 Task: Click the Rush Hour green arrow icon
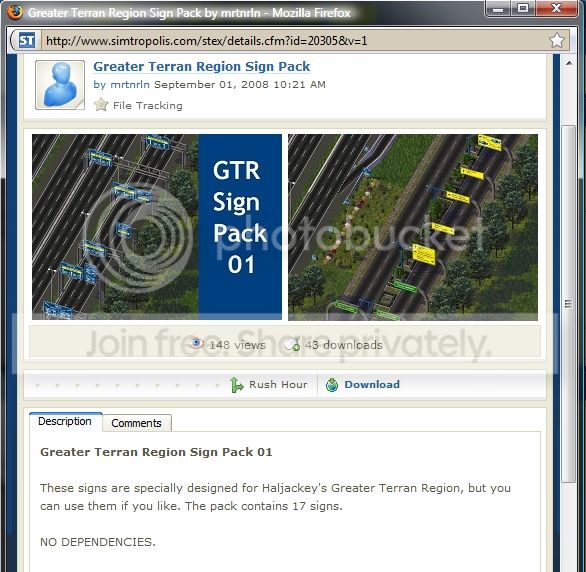point(237,384)
